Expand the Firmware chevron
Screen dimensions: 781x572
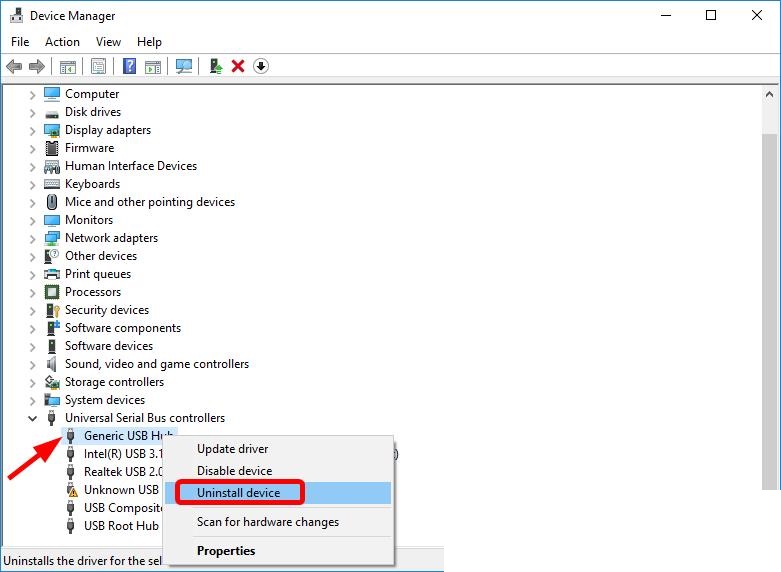coord(32,148)
